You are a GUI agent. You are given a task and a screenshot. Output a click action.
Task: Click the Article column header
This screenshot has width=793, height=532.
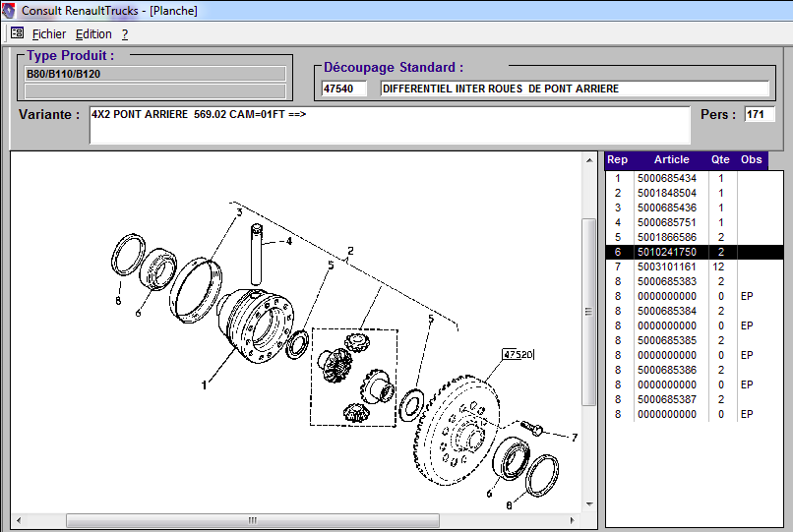(x=671, y=160)
